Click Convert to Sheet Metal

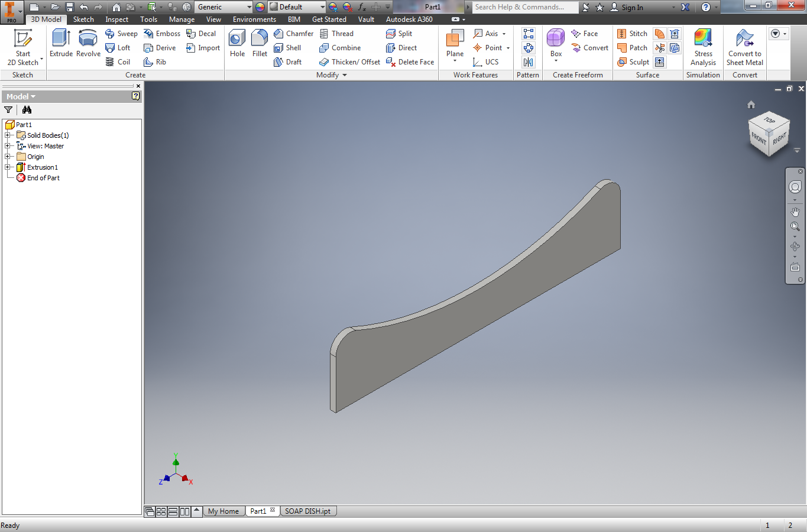coord(745,47)
